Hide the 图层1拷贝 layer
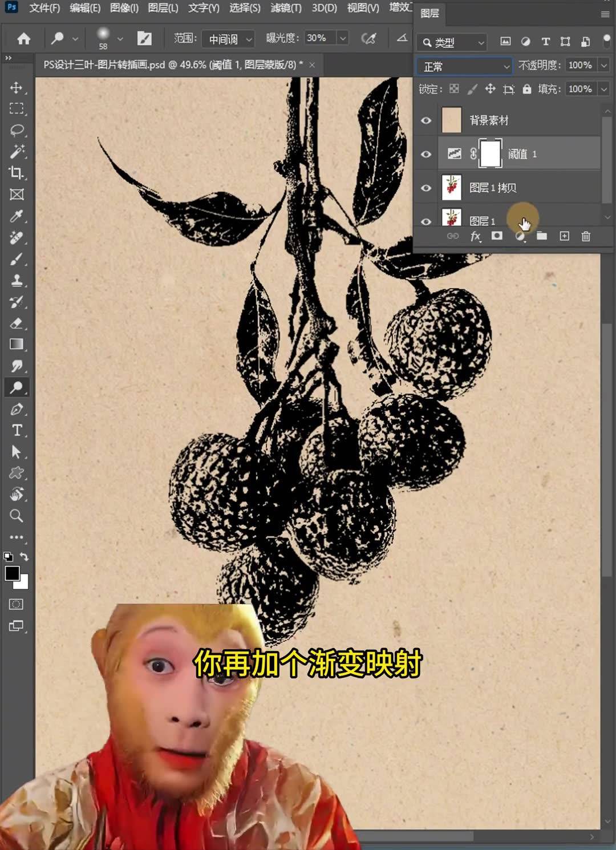 [425, 187]
